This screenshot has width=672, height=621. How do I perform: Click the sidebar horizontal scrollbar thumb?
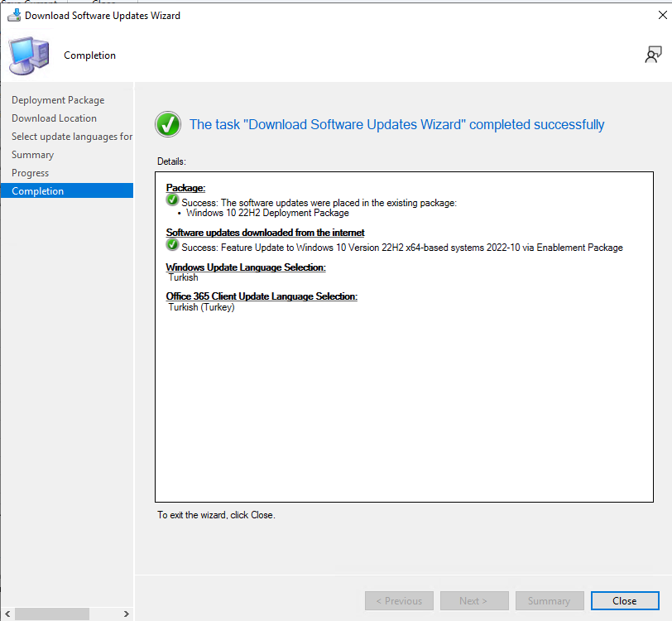(52, 614)
